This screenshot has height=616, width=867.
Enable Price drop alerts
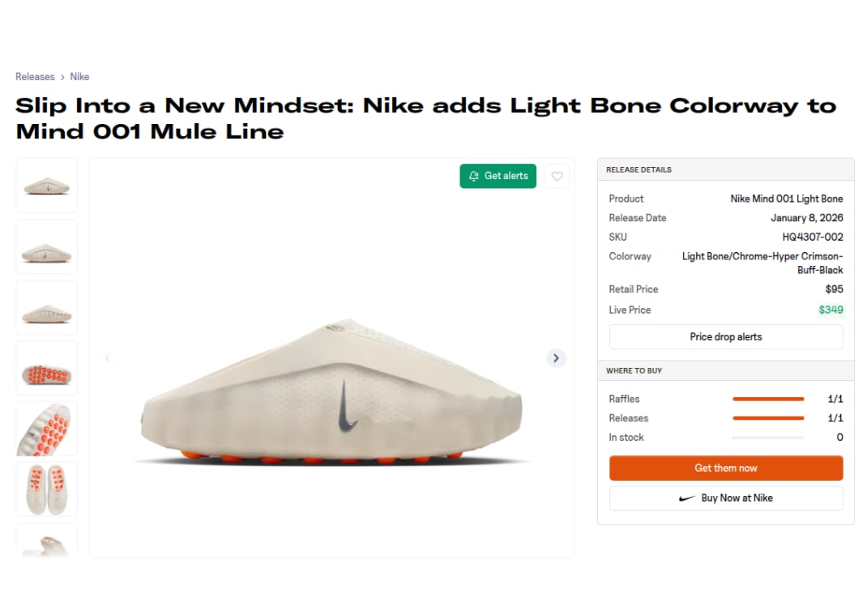(725, 336)
